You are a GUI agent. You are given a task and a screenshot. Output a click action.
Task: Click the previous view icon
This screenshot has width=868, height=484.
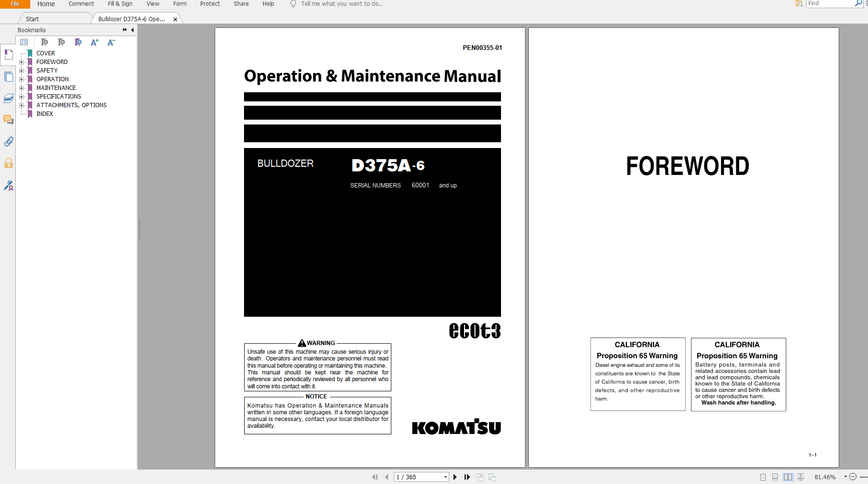[x=480, y=477]
